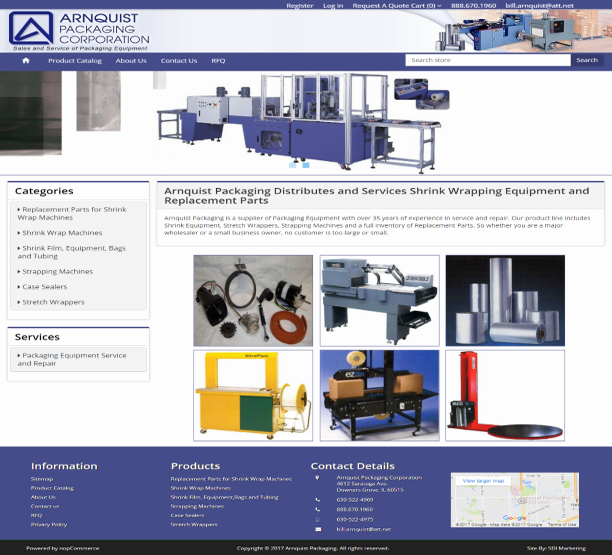Open the Product Catalog menu item
Image resolution: width=612 pixels, height=555 pixels.
pos(75,60)
